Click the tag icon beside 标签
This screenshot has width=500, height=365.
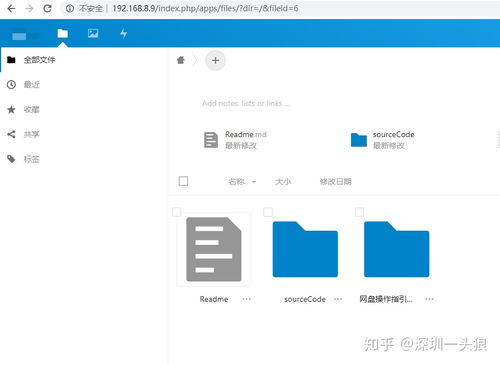coord(11,159)
